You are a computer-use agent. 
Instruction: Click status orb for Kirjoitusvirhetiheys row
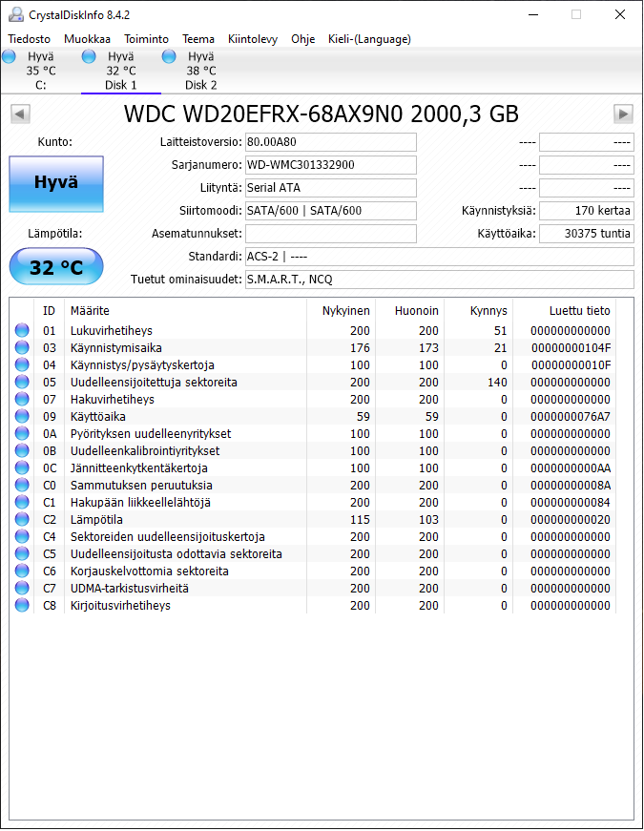click(22, 605)
